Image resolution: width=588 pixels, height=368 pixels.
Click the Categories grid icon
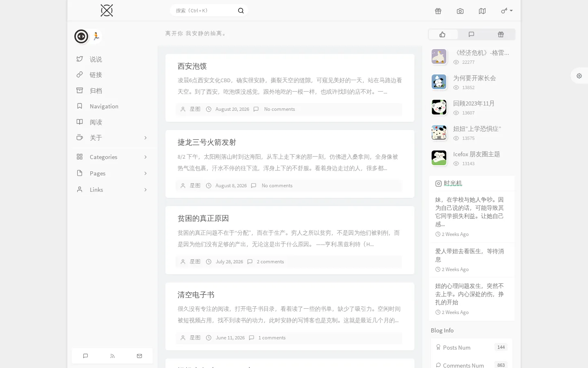[80, 157]
